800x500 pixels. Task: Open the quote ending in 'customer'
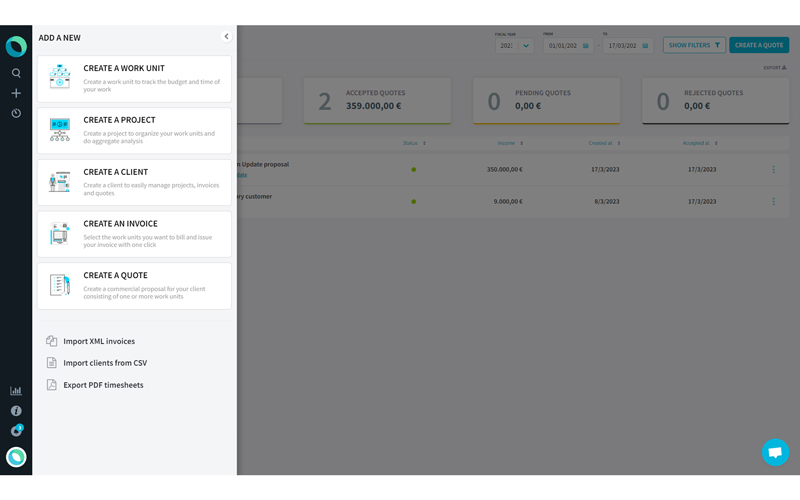[x=255, y=196]
